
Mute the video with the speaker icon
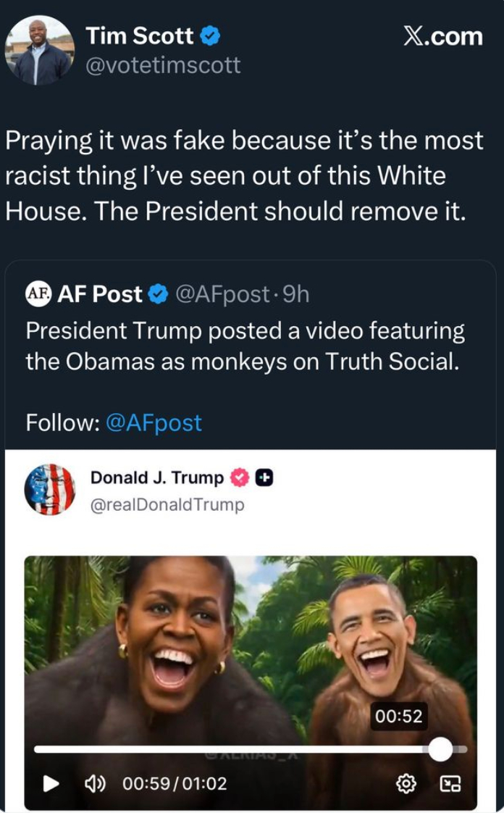coord(96,783)
